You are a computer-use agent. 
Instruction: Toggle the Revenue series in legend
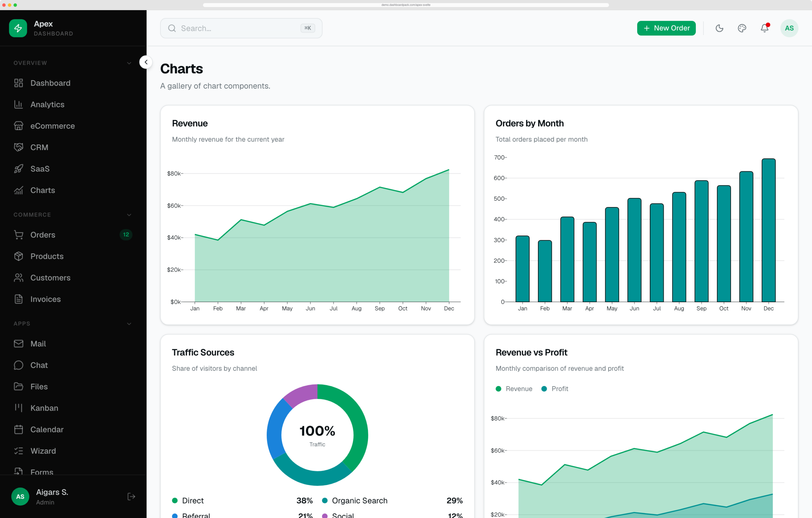(514, 389)
